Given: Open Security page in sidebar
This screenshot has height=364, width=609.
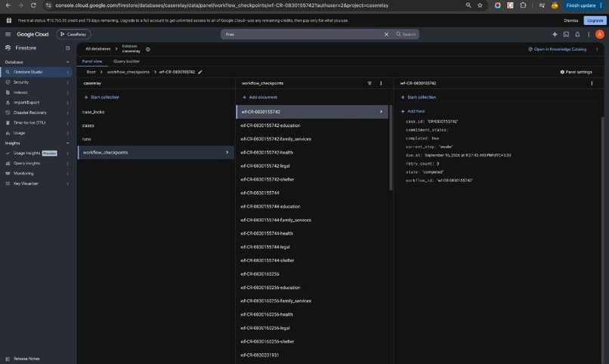Looking at the screenshot, I should (x=21, y=82).
